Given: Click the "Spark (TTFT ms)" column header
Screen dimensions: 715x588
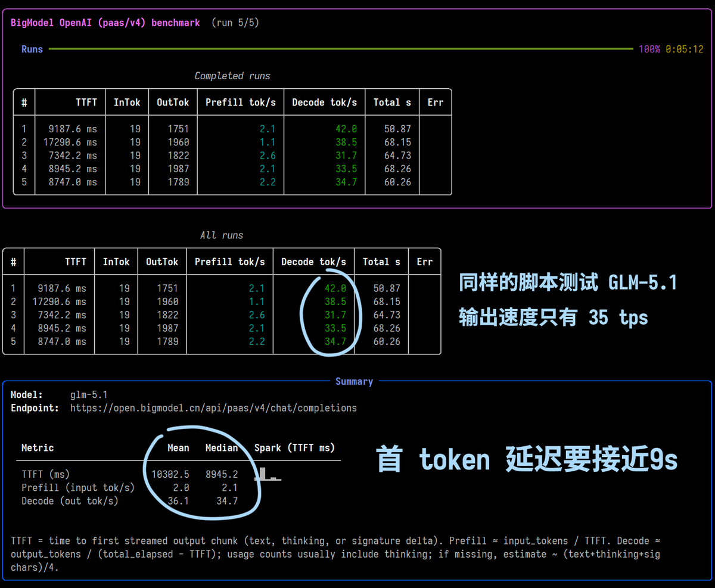Looking at the screenshot, I should click(x=294, y=448).
